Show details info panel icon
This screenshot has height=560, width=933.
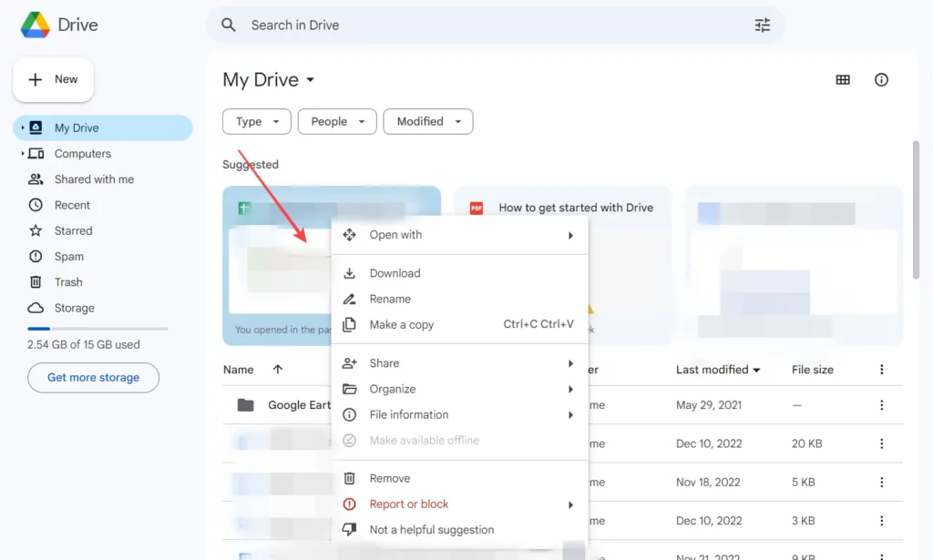coord(881,79)
